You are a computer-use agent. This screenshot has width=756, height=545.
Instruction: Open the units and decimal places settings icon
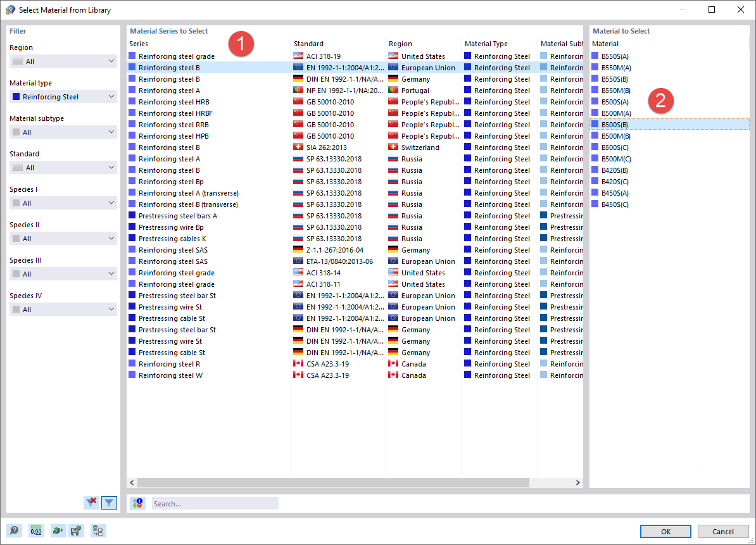[36, 530]
